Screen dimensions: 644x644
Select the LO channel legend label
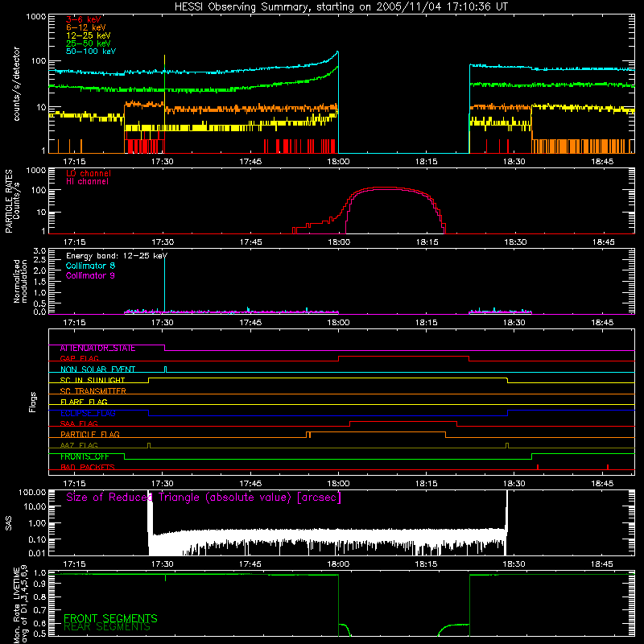tap(89, 173)
